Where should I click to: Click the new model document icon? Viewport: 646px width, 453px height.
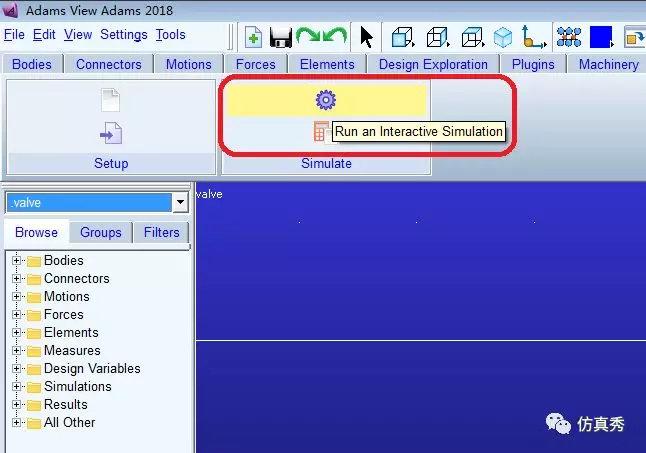[253, 37]
